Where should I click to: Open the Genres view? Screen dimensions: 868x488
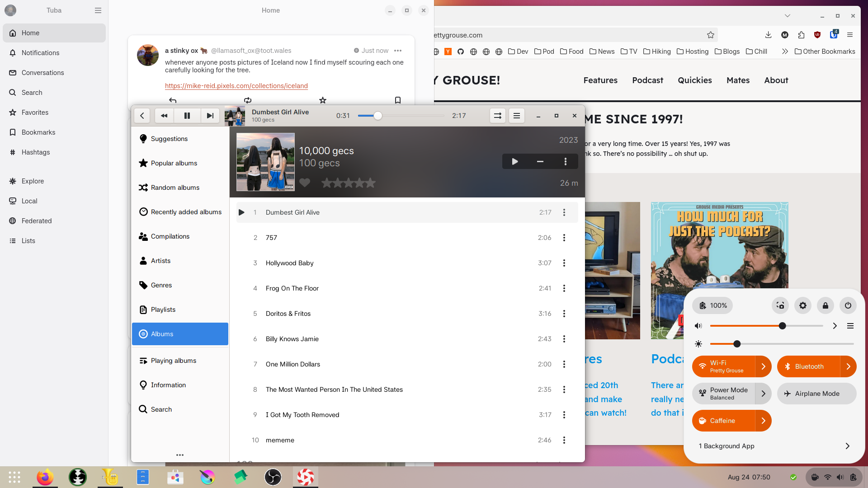[180, 285]
